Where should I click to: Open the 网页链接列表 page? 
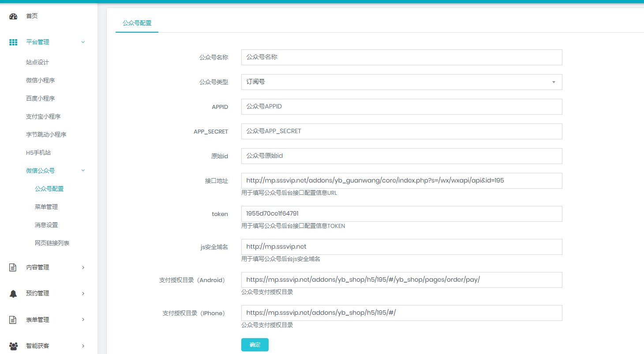[52, 243]
